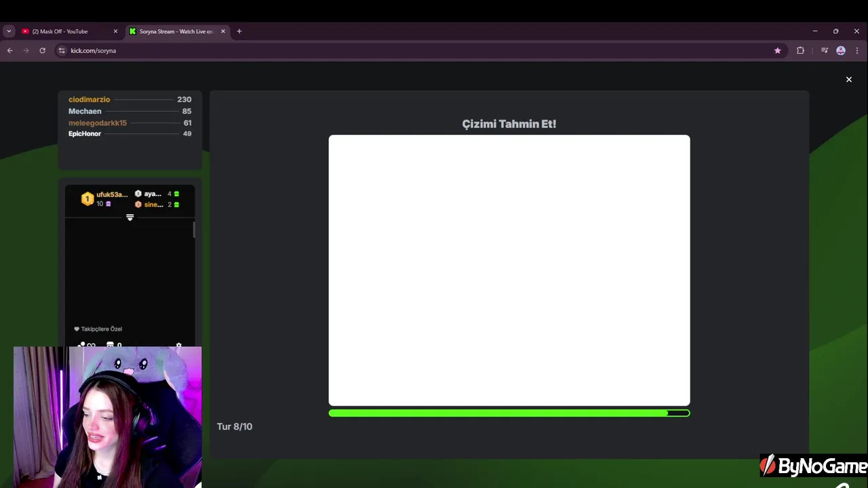The image size is (868, 488).
Task: Go back with browser back arrow
Action: pos(9,50)
